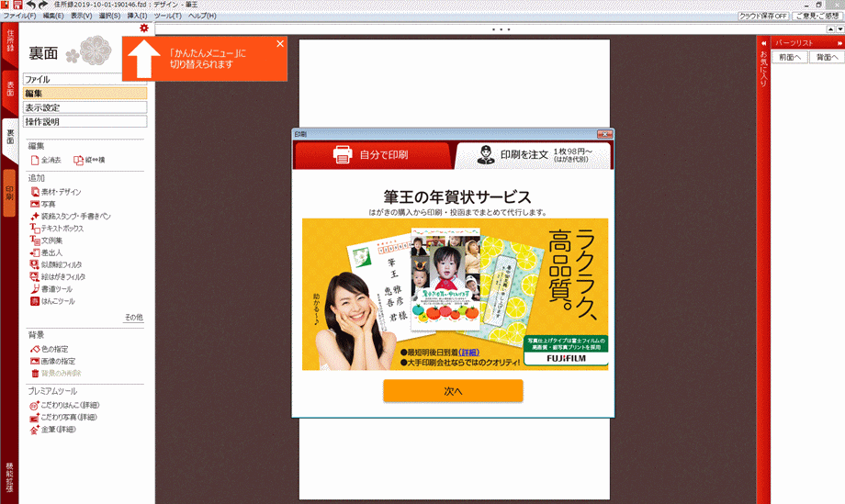Image resolution: width=845 pixels, height=504 pixels.
Task: Click the three-dot handle above canvas
Action: [501, 29]
